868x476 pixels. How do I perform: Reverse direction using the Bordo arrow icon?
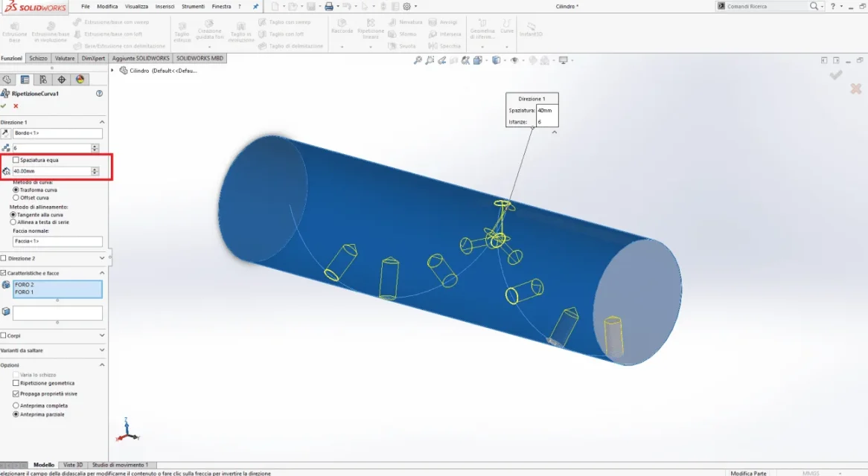[6, 134]
